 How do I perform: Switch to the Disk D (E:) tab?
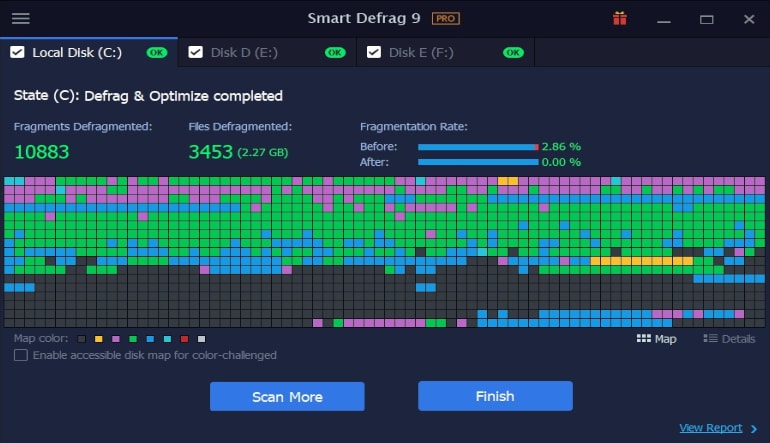click(x=267, y=52)
